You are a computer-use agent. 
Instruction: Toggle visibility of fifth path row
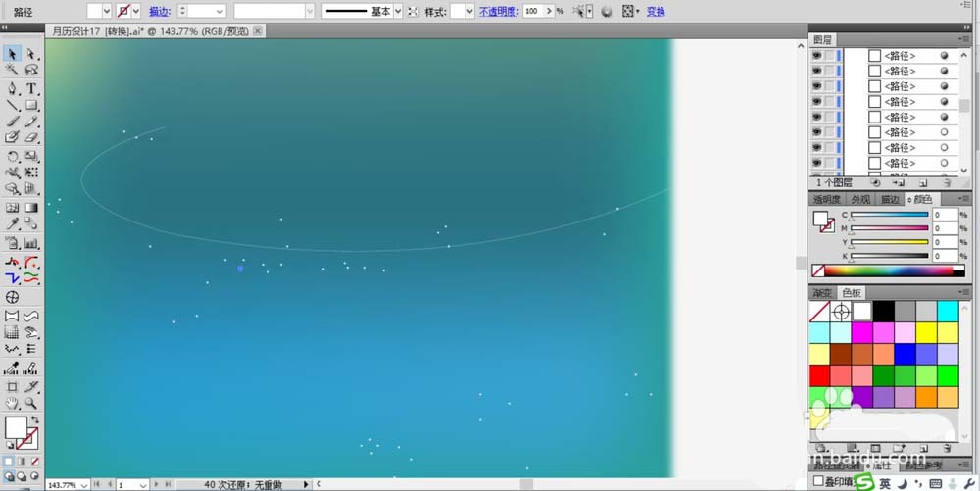[x=817, y=117]
